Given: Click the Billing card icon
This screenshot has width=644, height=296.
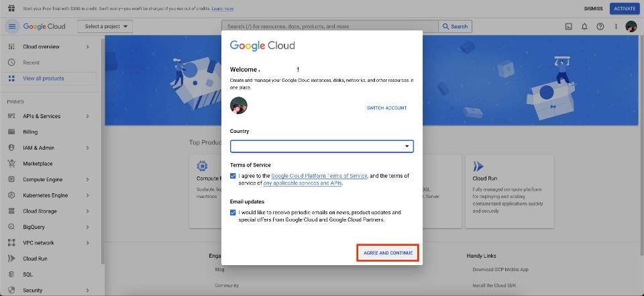Looking at the screenshot, I should [x=11, y=132].
